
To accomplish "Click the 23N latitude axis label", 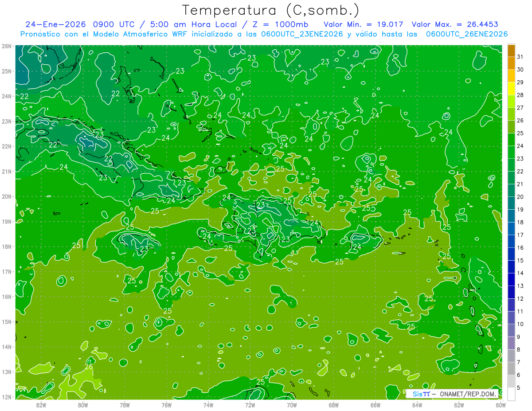I will click(6, 121).
